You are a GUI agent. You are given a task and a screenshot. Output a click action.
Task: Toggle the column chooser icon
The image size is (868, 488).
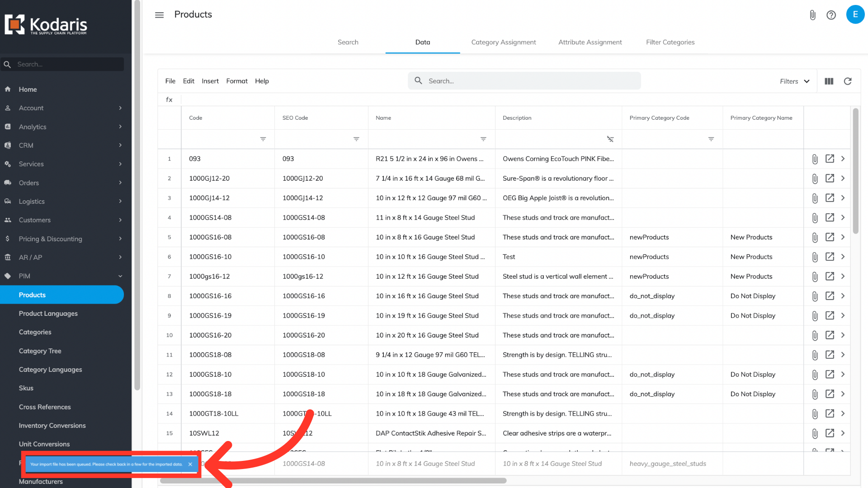(x=829, y=81)
